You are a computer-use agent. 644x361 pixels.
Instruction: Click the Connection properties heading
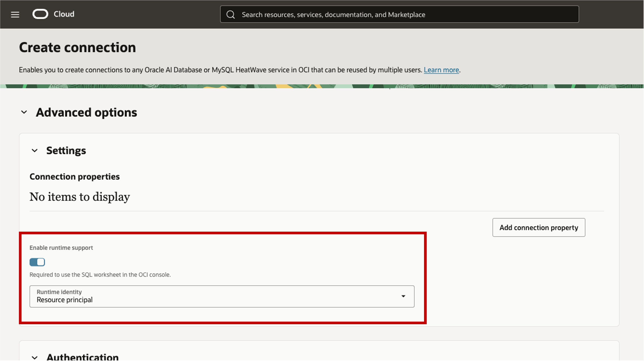[x=74, y=176]
